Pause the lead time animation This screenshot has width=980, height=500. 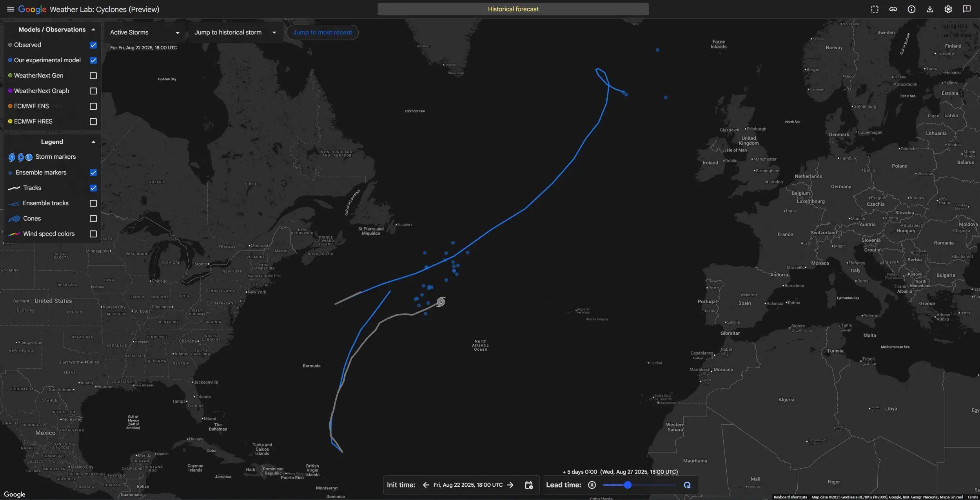point(592,485)
